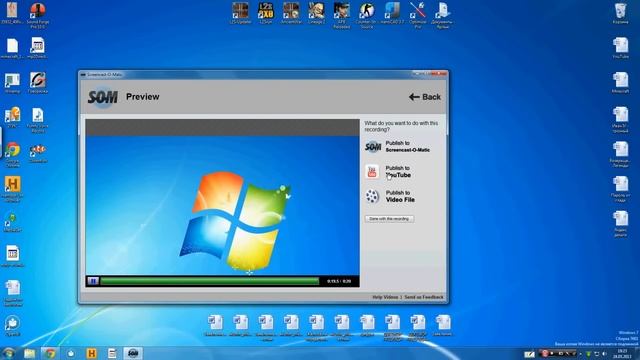Open nanoCAD 3.7 desktop shortcut

coord(392,13)
